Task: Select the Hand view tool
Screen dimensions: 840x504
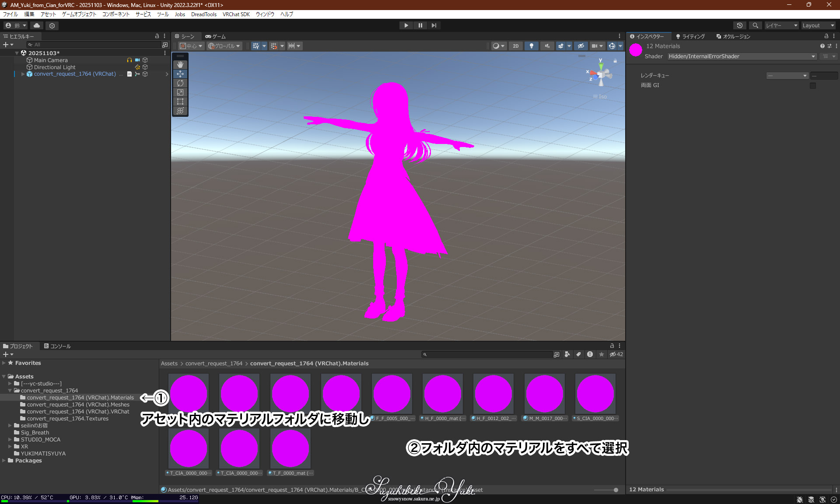Action: tap(180, 65)
